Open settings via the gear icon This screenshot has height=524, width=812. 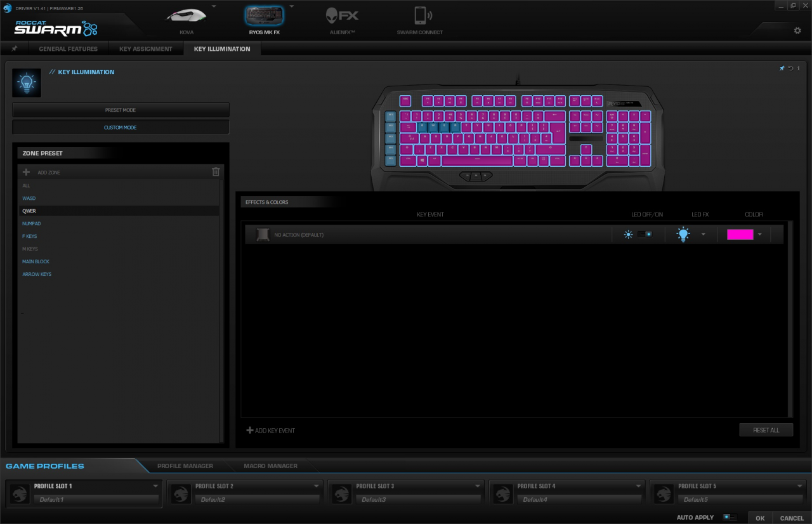click(x=797, y=30)
